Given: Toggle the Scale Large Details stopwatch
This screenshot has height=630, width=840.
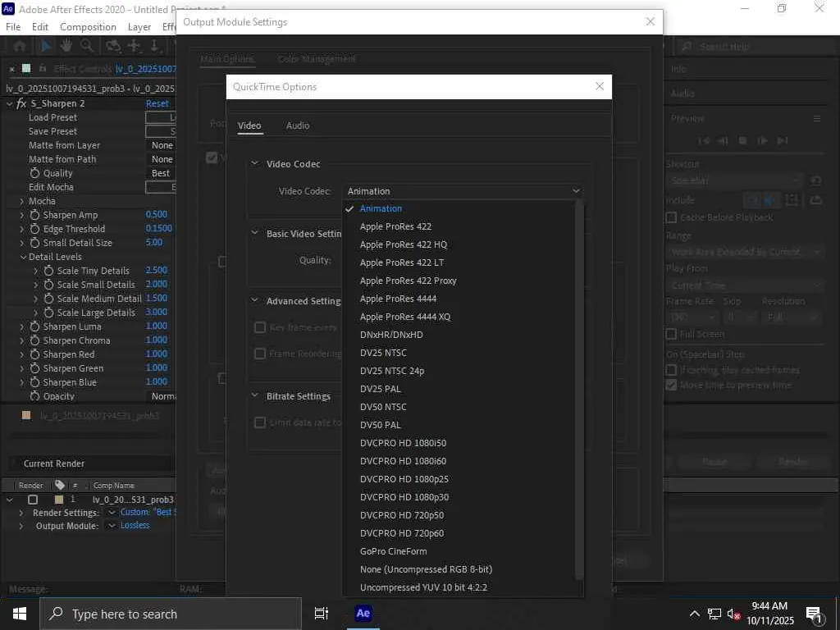Looking at the screenshot, I should (x=48, y=313).
